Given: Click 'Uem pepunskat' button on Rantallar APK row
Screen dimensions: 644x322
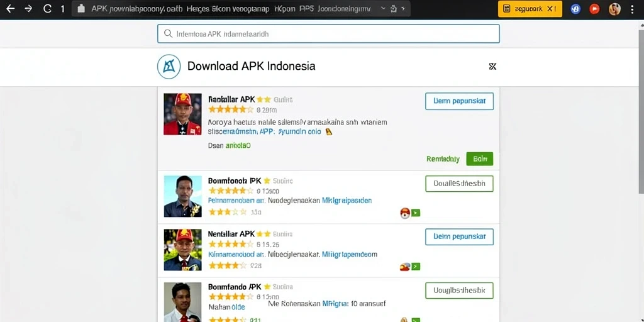Looking at the screenshot, I should click(x=459, y=101).
